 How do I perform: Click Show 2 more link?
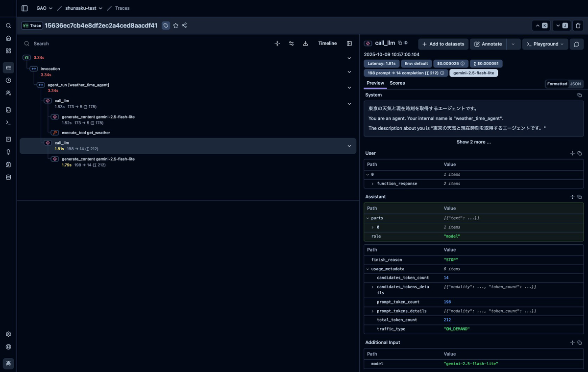tap(473, 142)
